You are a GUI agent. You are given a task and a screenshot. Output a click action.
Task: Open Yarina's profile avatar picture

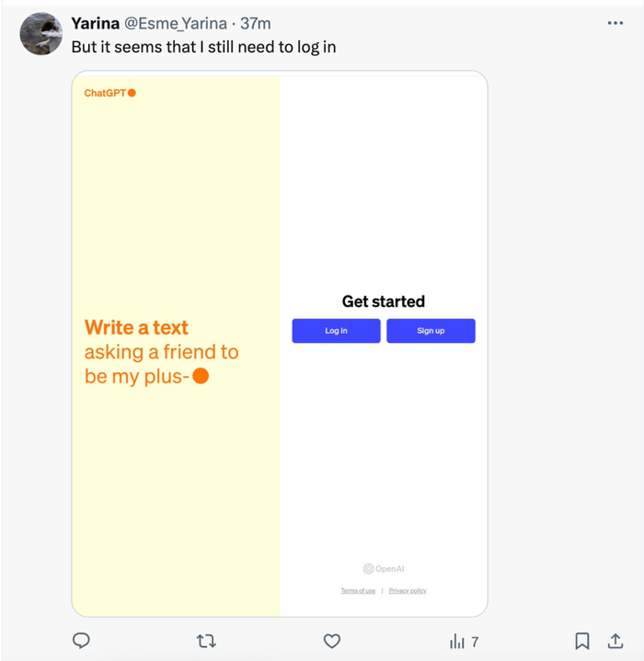pos(40,34)
